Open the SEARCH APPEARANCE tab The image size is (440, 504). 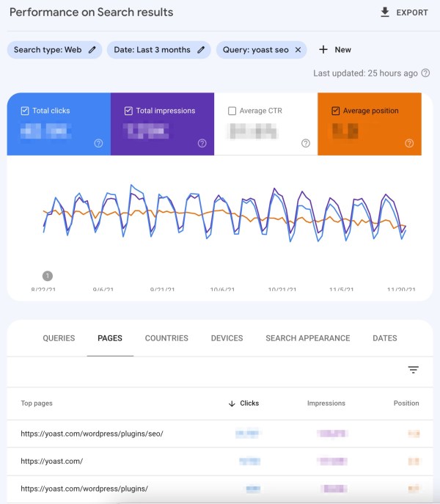307,338
